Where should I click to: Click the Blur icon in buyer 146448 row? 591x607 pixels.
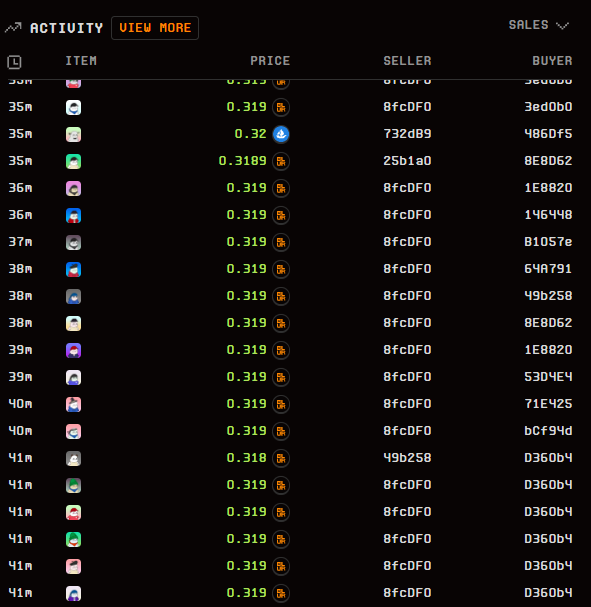pyautogui.click(x=281, y=215)
